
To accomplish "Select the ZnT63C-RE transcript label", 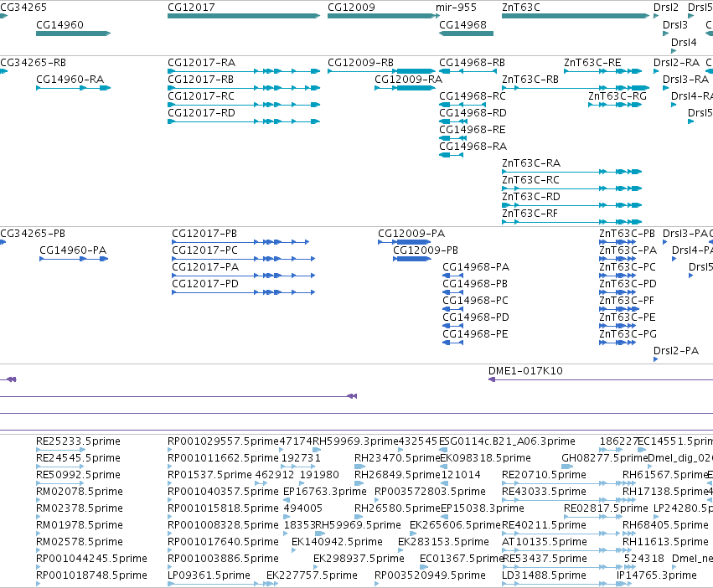I will point(592,63).
